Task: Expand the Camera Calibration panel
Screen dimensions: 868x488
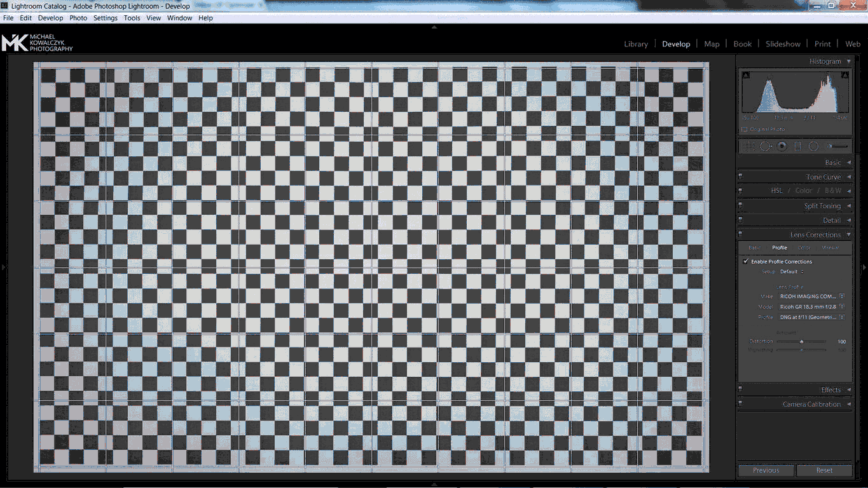Action: (848, 405)
